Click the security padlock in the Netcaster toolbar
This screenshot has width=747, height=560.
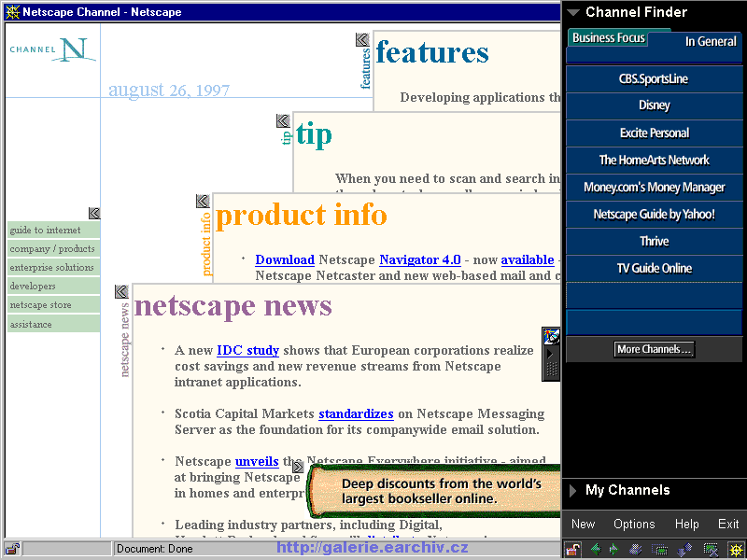pyautogui.click(x=573, y=549)
